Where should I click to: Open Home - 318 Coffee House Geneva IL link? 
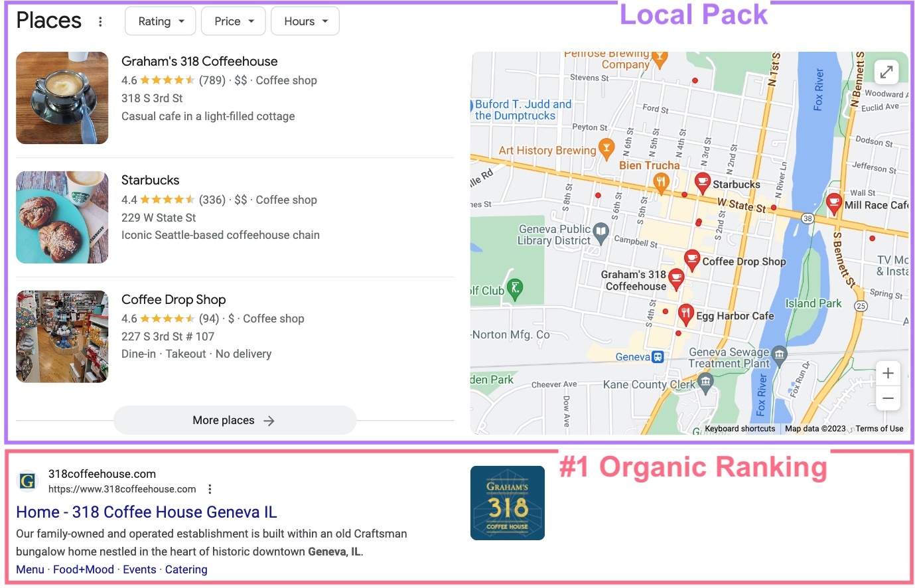(147, 512)
